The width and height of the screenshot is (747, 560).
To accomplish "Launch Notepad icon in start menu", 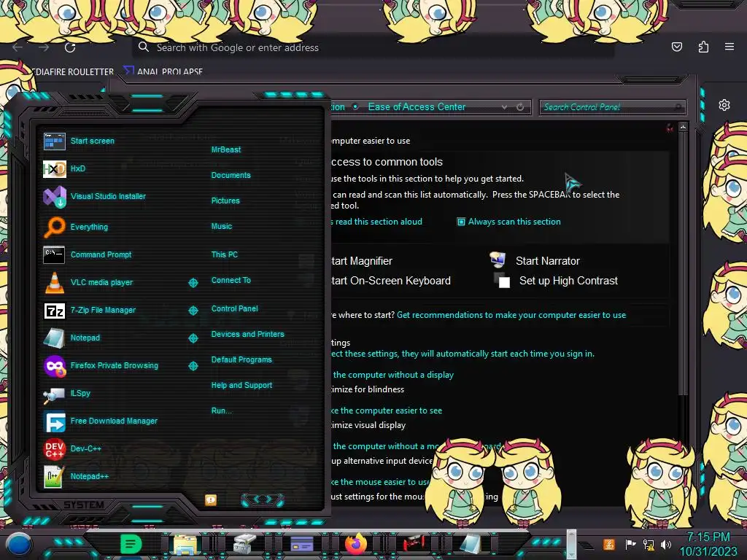I will click(x=54, y=338).
